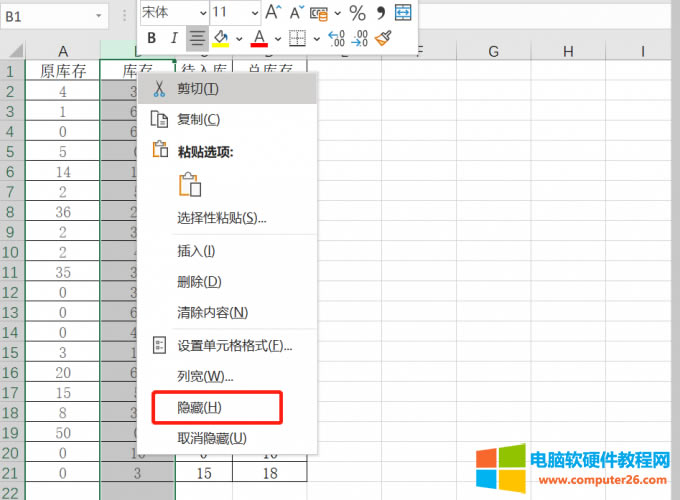The image size is (680, 500).
Task: Toggle Bold in the mini toolbar
Action: point(151,38)
